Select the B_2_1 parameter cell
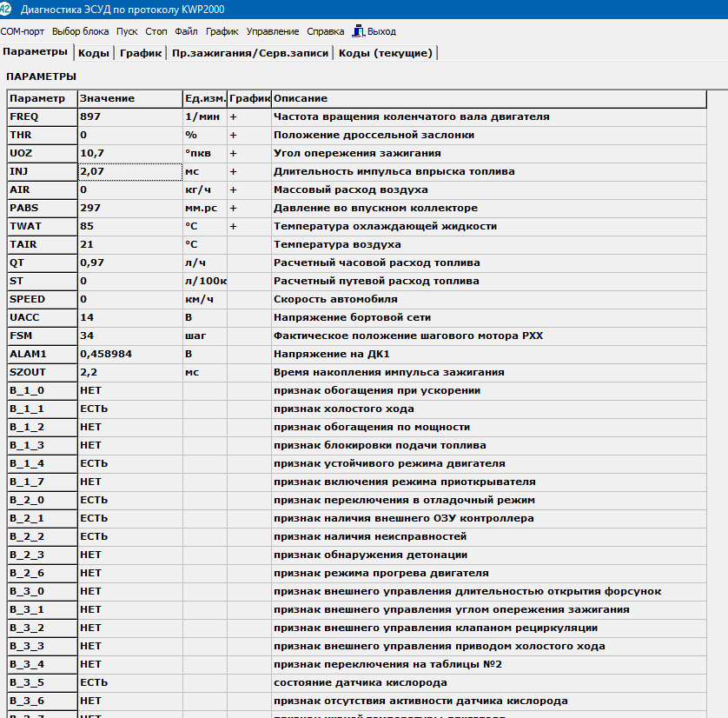Viewport: 728px width, 718px height. click(x=43, y=518)
